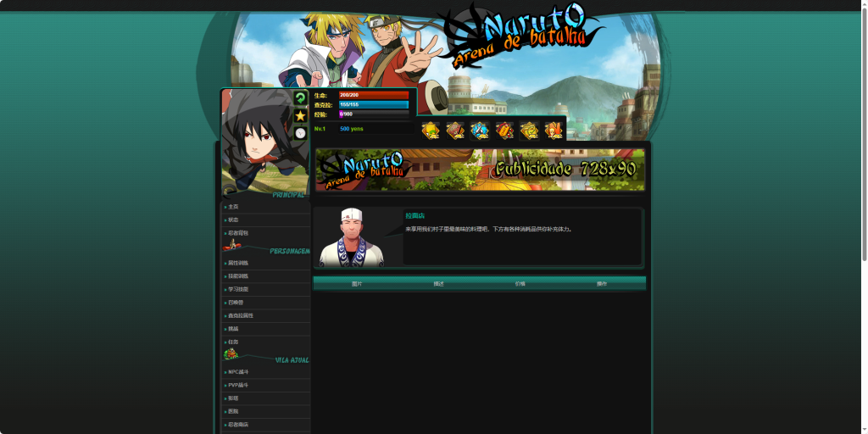Click the blue 155/155 chakra bar
Screen dimensions: 868x434
click(374, 104)
